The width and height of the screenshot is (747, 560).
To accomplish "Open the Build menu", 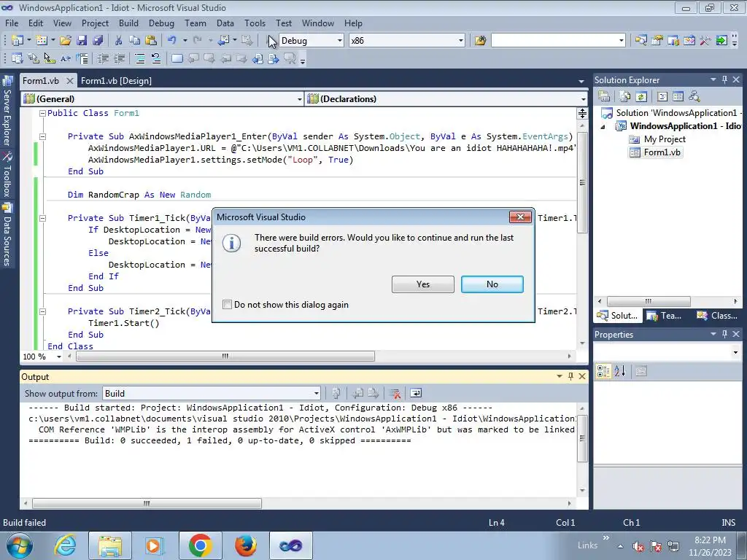I will click(x=128, y=23).
